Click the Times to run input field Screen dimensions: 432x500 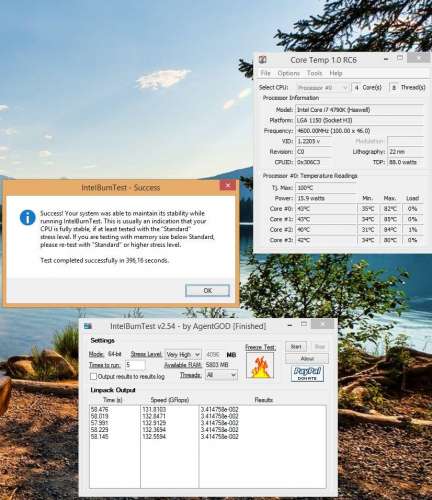(x=135, y=365)
